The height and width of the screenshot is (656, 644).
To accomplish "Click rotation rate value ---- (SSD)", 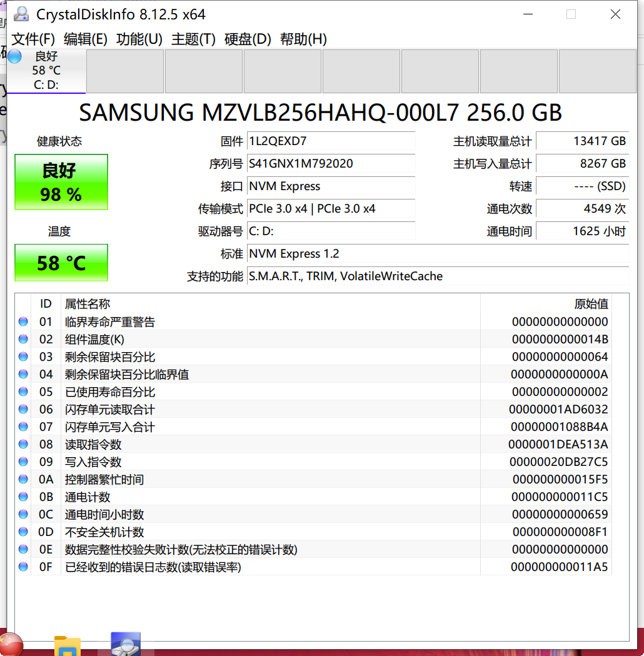I will [582, 186].
